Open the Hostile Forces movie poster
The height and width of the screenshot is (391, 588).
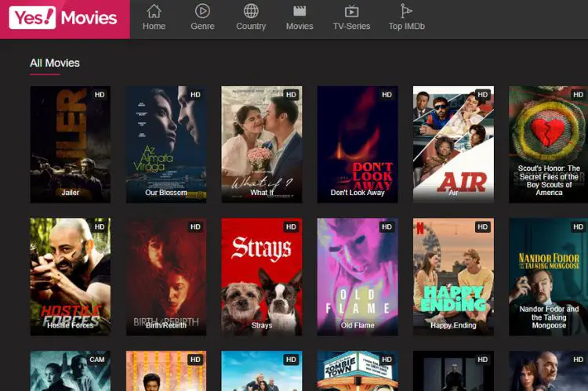click(x=70, y=277)
